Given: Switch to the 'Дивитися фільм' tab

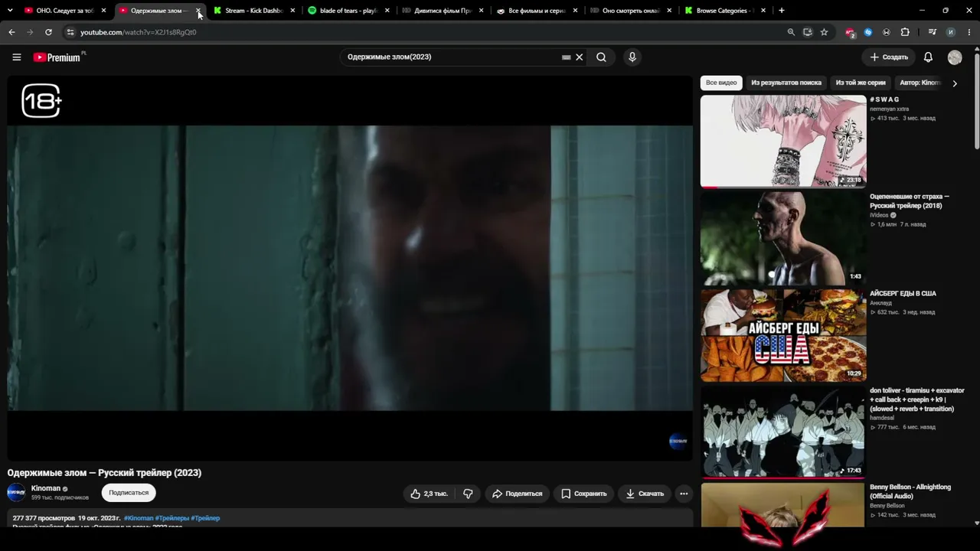Looking at the screenshot, I should (x=443, y=11).
